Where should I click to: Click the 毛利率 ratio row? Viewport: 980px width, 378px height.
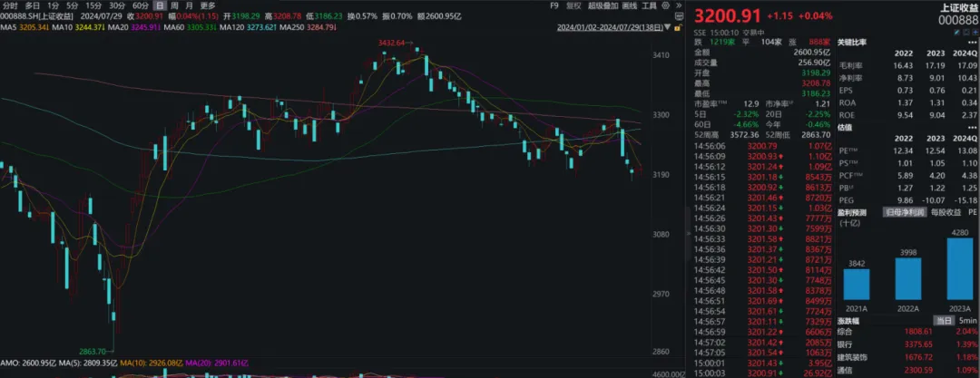908,65
